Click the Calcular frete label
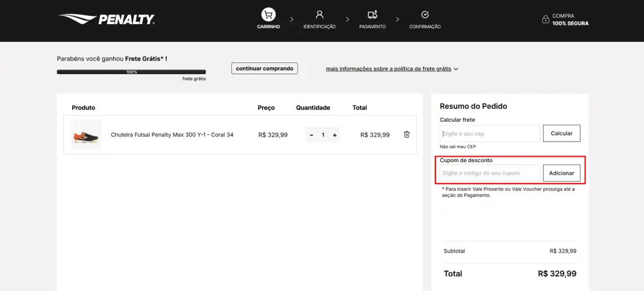 pos(457,120)
